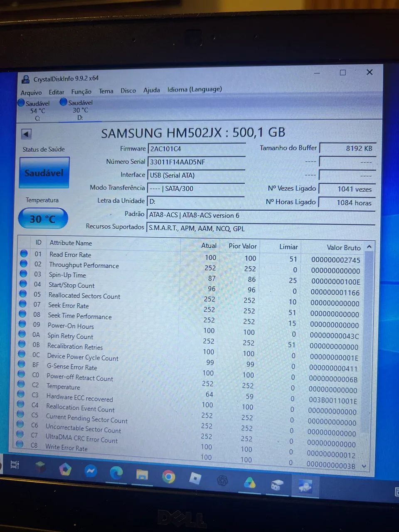Click raw value 003B0011001E
Screen dimensions: 399x532
coord(332,401)
